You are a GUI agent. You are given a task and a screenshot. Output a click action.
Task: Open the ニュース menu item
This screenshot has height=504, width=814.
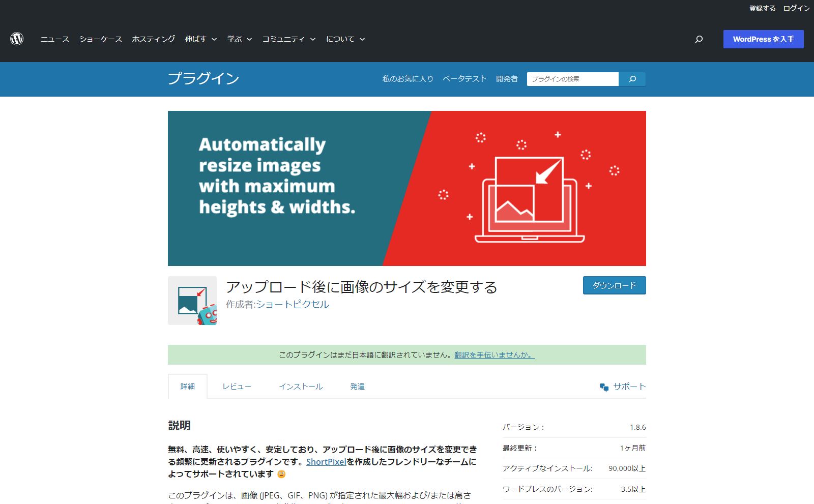[55, 39]
